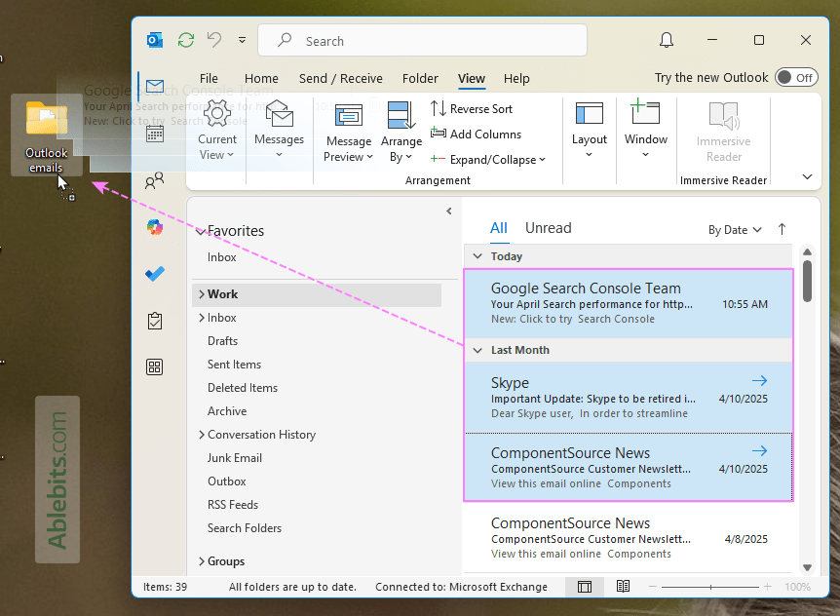Select Inbox under Favorites
Image resolution: width=840 pixels, height=616 pixels.
[222, 257]
